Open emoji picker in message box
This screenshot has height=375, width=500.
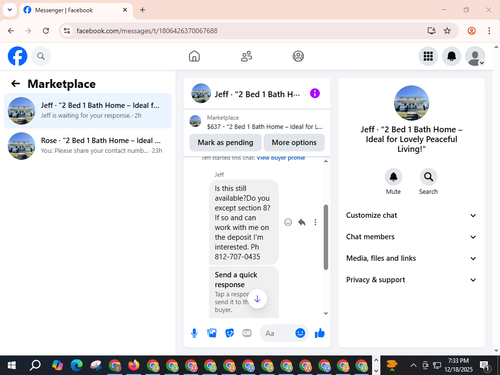coord(300,333)
